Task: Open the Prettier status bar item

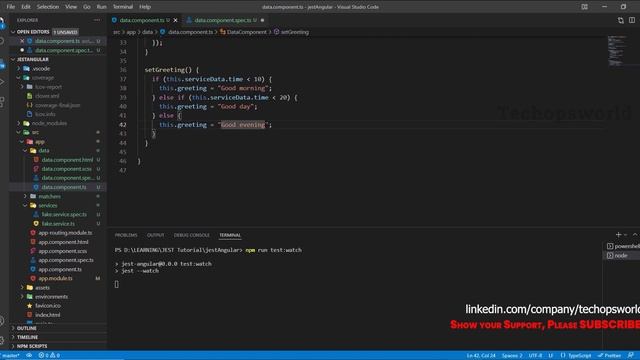Action: (609, 356)
